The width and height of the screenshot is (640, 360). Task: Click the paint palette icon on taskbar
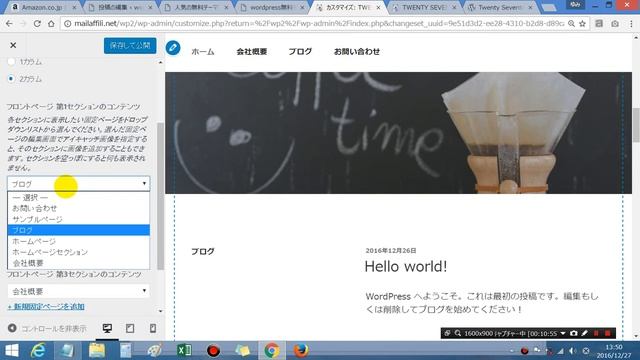click(x=155, y=351)
